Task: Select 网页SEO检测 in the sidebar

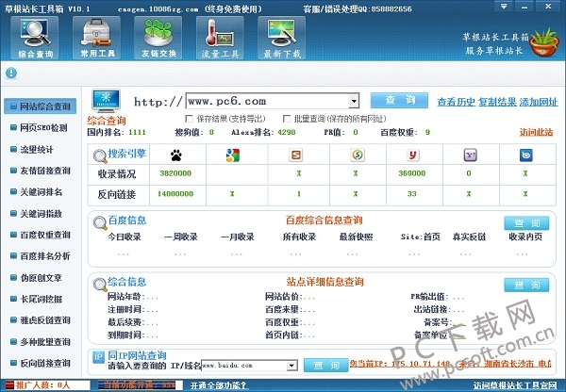Action: (x=40, y=127)
